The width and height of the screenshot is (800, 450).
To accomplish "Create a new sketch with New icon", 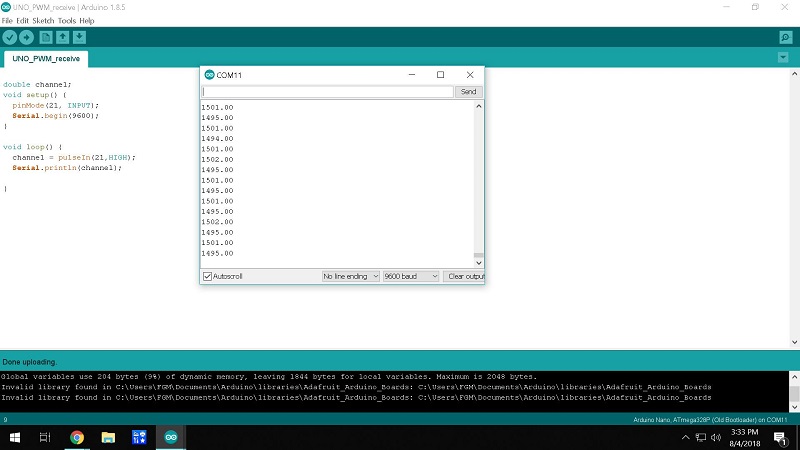I will pos(45,37).
